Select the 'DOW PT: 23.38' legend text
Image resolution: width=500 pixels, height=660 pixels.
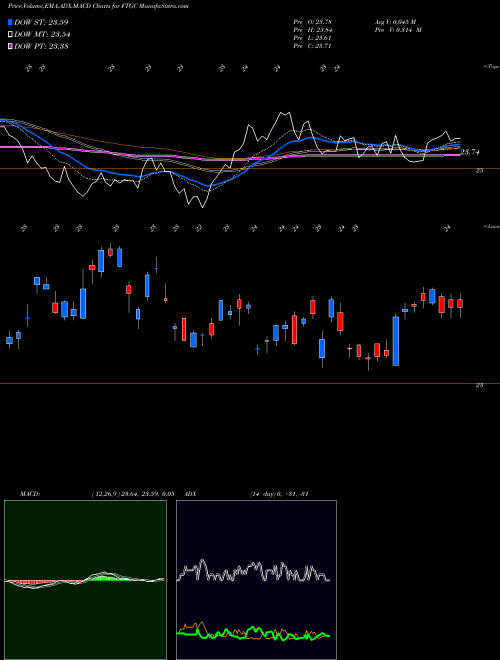(41, 46)
